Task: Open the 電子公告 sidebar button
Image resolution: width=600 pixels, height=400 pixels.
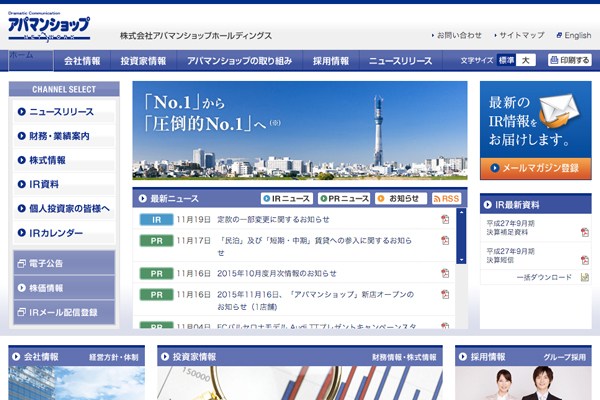Action: click(x=64, y=263)
